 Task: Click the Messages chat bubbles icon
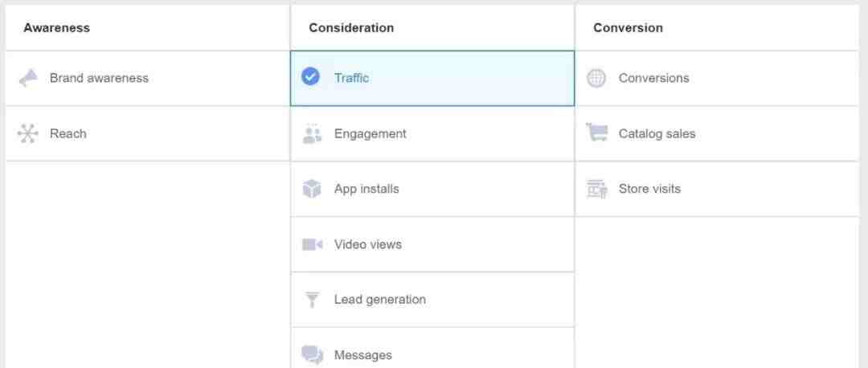point(312,354)
